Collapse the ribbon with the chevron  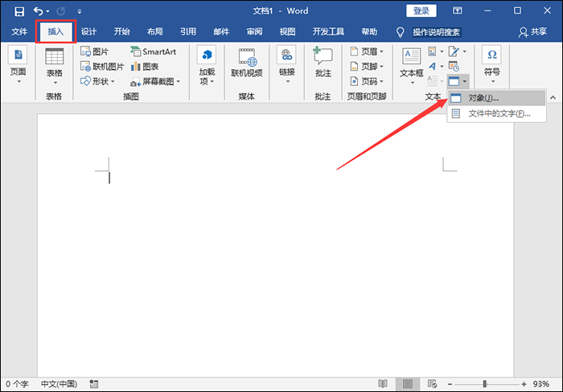(x=553, y=97)
